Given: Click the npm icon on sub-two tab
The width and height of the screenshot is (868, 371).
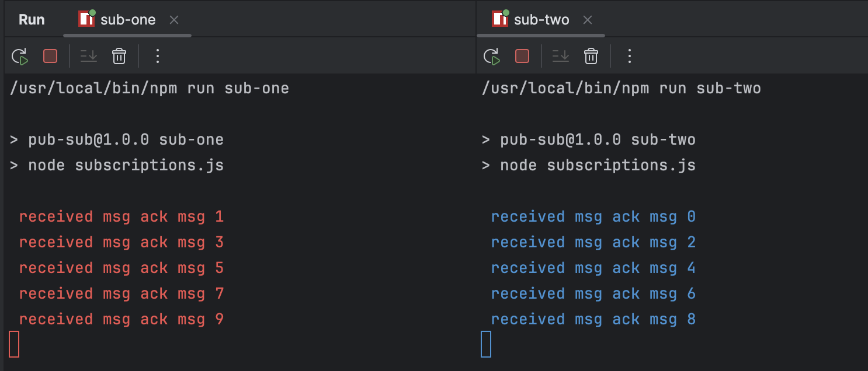Looking at the screenshot, I should pyautogui.click(x=500, y=19).
